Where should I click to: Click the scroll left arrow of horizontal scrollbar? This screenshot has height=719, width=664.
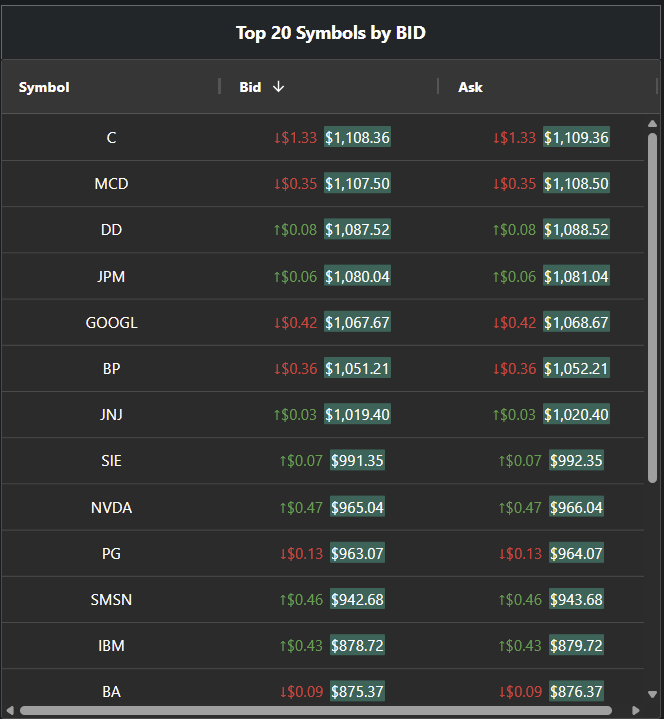[11, 710]
